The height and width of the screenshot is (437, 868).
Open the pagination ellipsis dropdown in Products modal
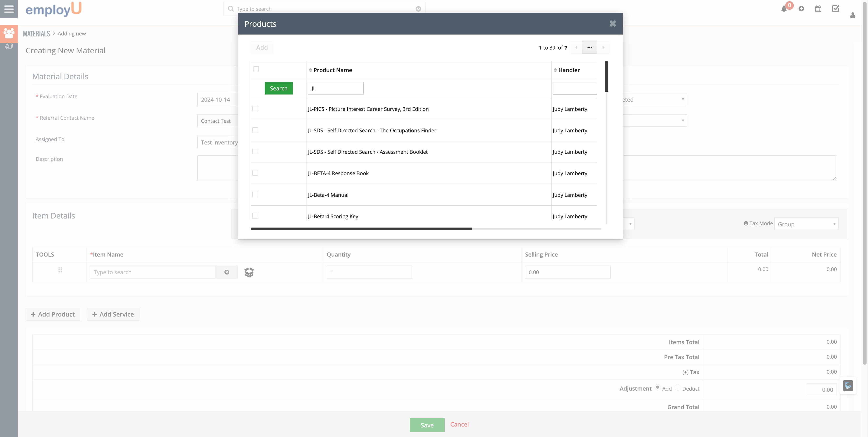coord(589,48)
